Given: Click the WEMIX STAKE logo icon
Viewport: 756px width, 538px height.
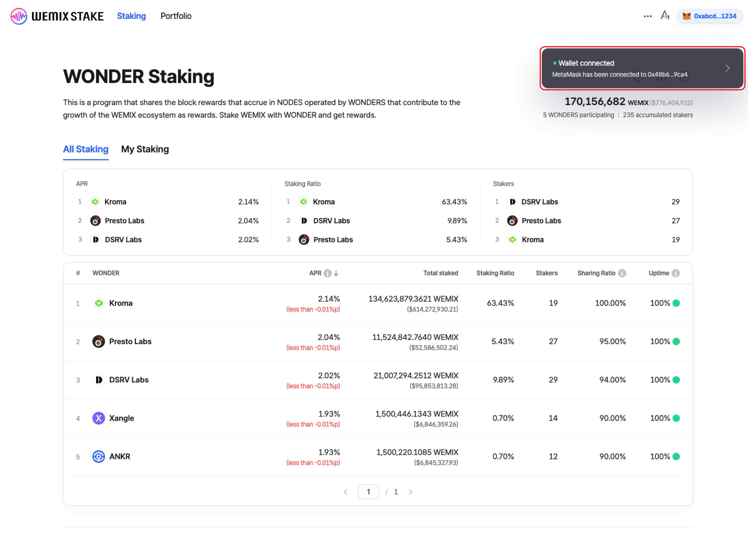Looking at the screenshot, I should click(19, 16).
